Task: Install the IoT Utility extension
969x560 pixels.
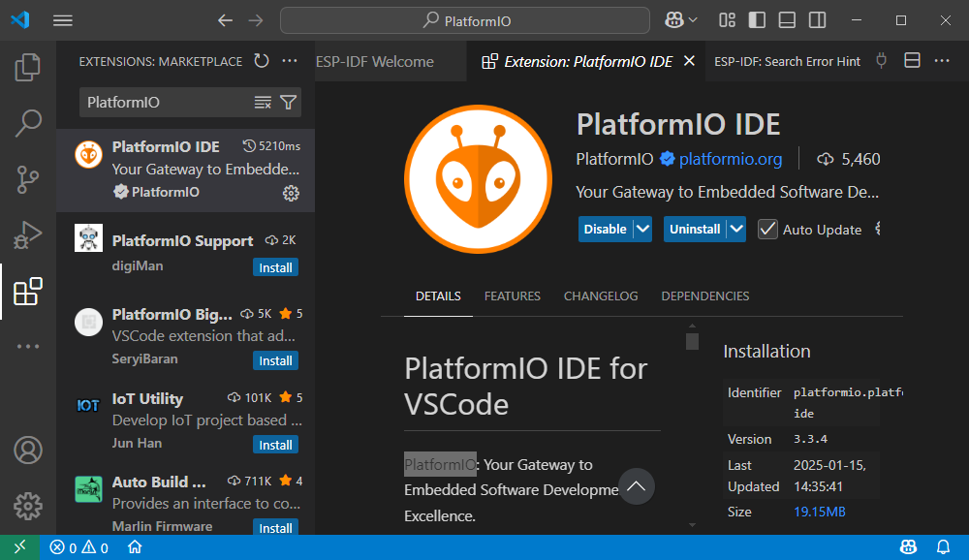Action: pos(275,445)
